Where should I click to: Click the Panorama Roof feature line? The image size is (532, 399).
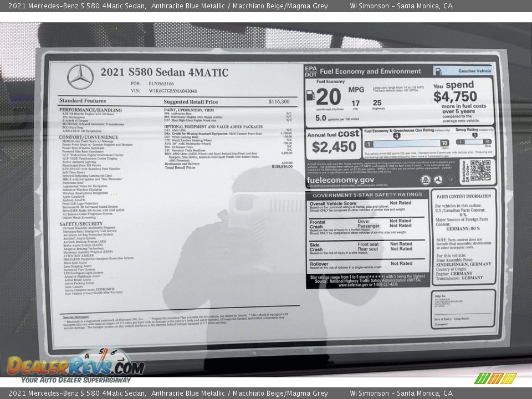[x=73, y=182]
